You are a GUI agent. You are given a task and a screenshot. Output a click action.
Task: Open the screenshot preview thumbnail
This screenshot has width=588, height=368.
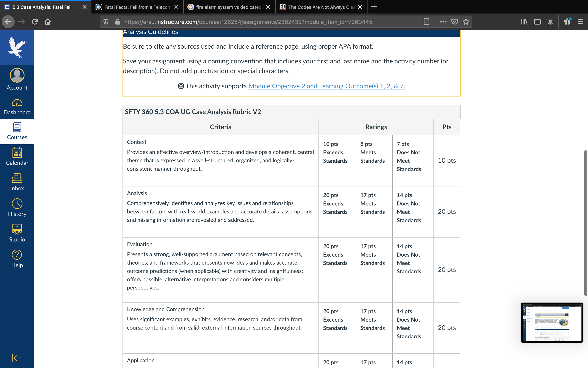(552, 322)
